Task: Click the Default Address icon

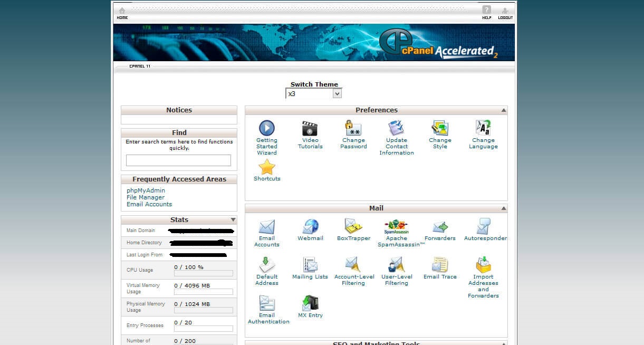Action: tap(267, 265)
